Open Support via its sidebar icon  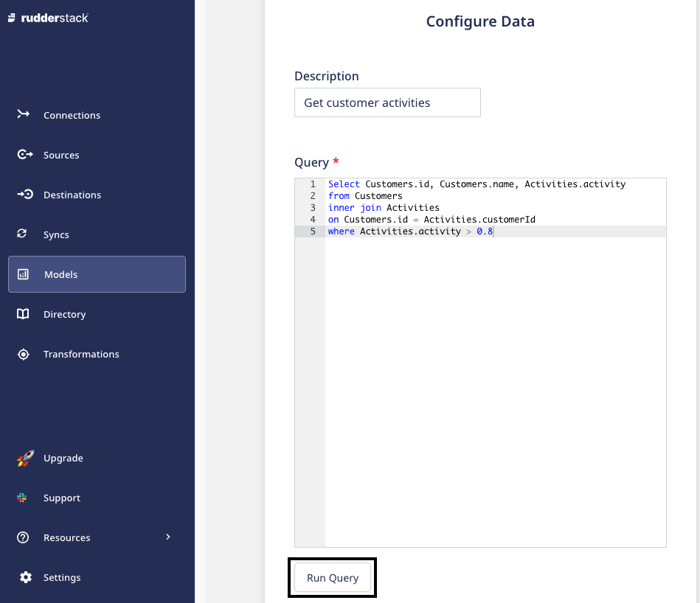point(24,498)
